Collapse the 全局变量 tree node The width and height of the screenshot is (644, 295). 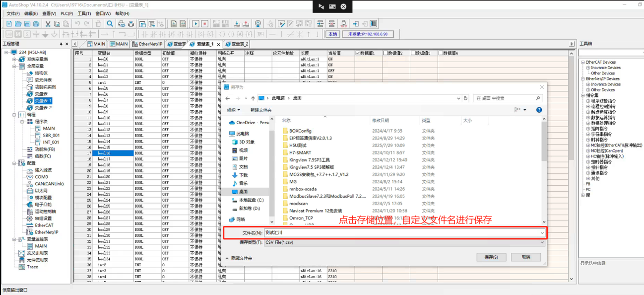[x=15, y=66]
